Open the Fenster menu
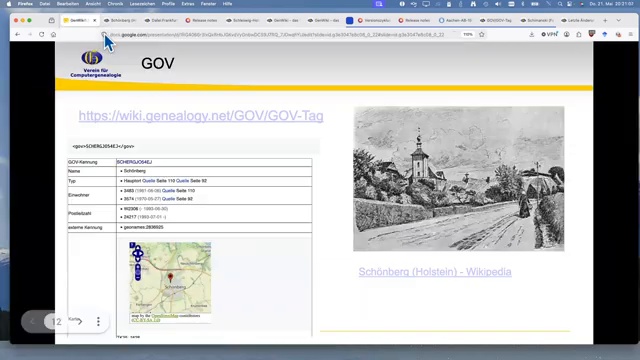640x360 pixels. click(x=208, y=4)
